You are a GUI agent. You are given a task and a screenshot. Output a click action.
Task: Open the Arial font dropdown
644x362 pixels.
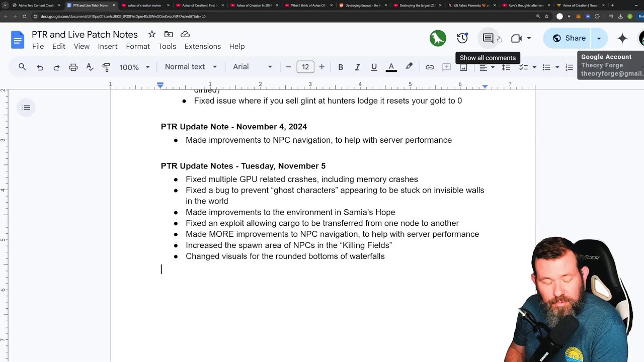pos(253,67)
